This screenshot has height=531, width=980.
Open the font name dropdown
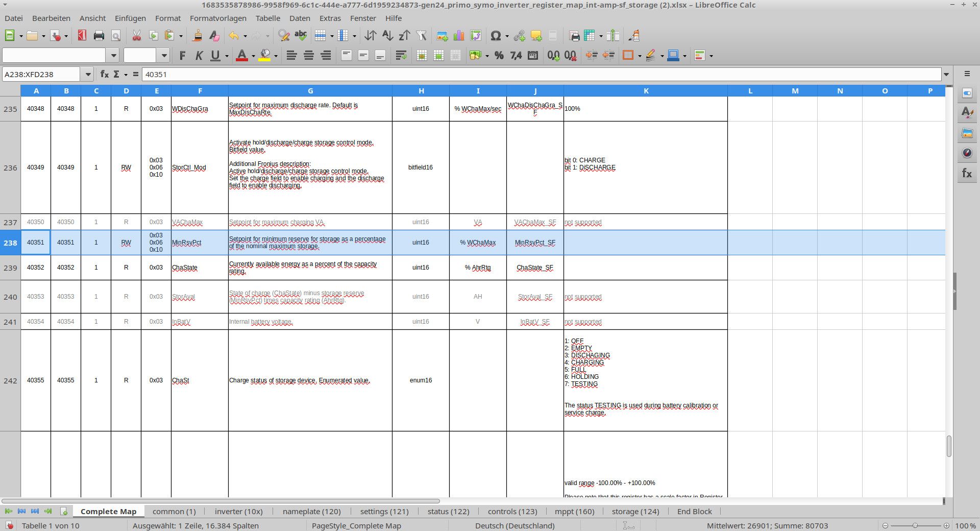(113, 56)
